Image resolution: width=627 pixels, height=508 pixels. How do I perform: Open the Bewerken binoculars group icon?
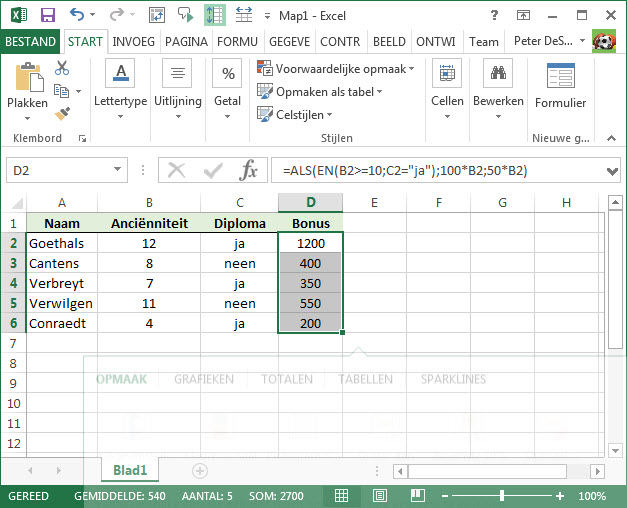[x=498, y=73]
